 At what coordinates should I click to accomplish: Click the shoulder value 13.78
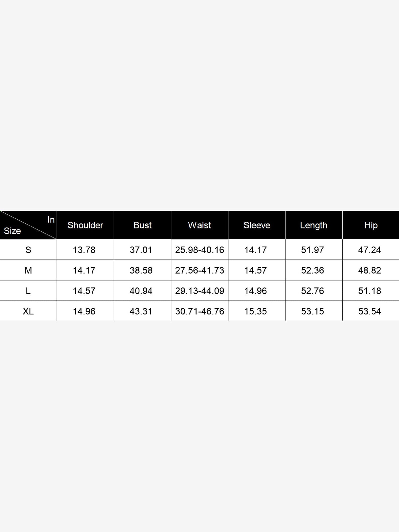84,250
